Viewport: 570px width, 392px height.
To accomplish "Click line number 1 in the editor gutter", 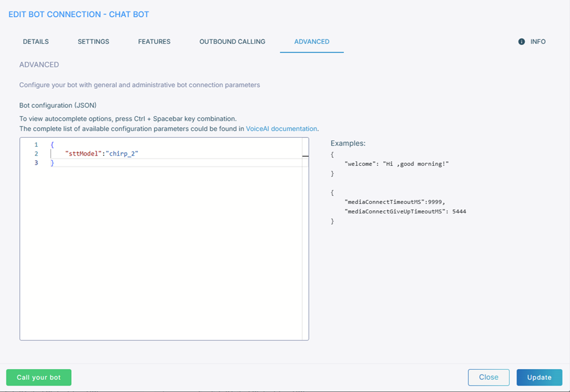I will (x=36, y=145).
